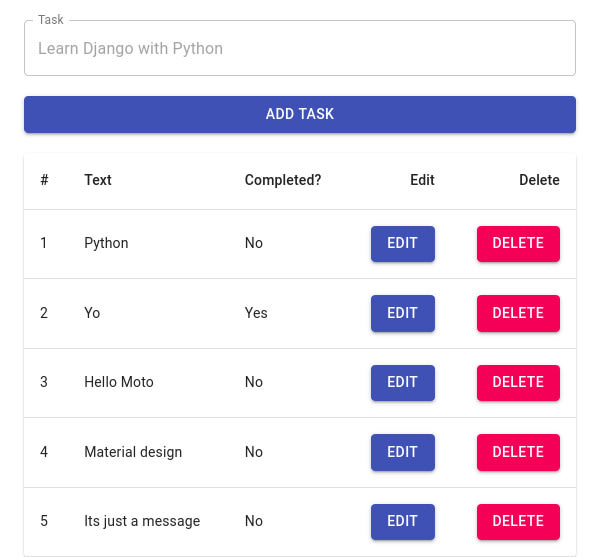600x557 pixels.
Task: Click the Text column header
Action: (x=98, y=180)
